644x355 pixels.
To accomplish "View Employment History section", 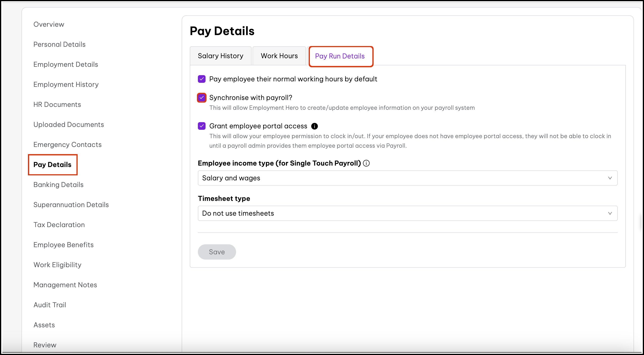I will click(x=66, y=84).
